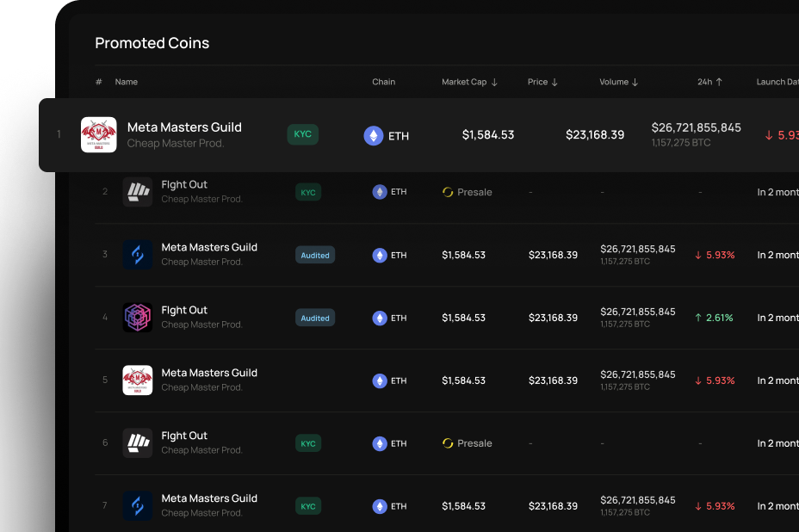This screenshot has width=799, height=532.
Task: Click the Presale spinner icon in row 2
Action: (448, 192)
